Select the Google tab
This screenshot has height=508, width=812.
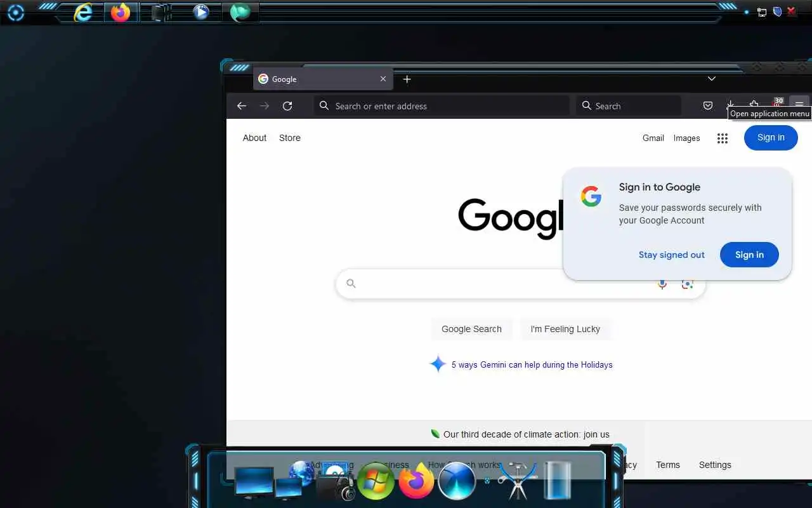tap(323, 79)
